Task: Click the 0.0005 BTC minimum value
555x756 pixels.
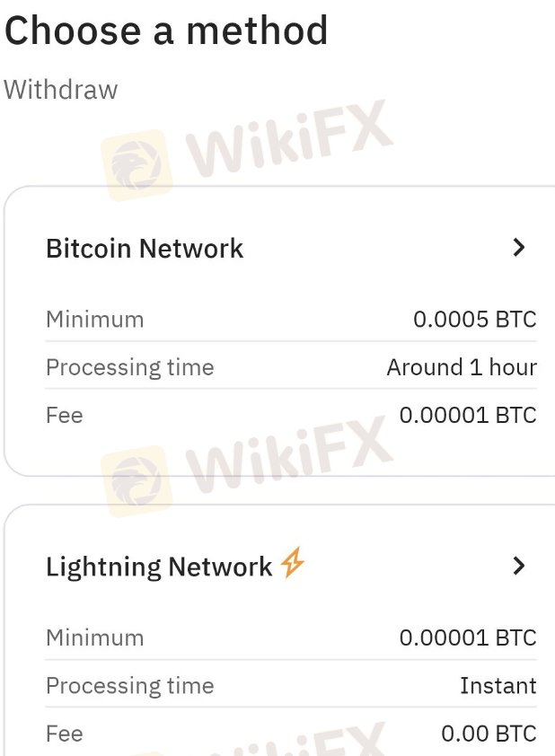Action: [x=474, y=320]
